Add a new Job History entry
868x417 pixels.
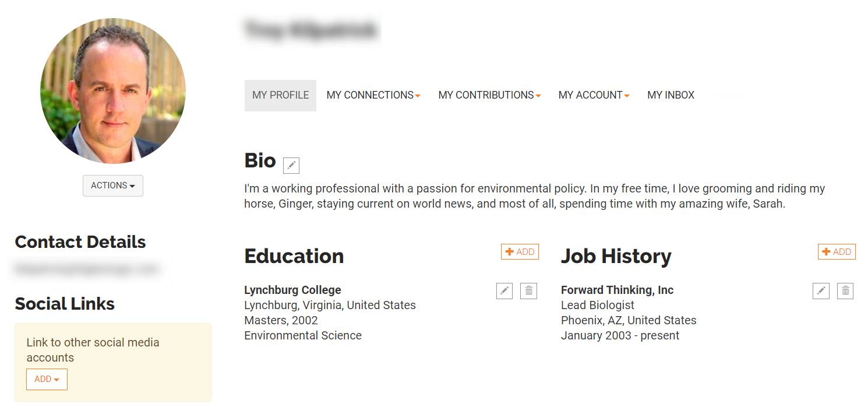pos(837,252)
